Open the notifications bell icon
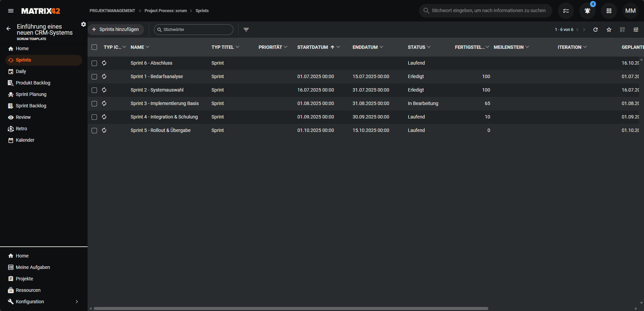The width and height of the screenshot is (644, 311). (587, 11)
